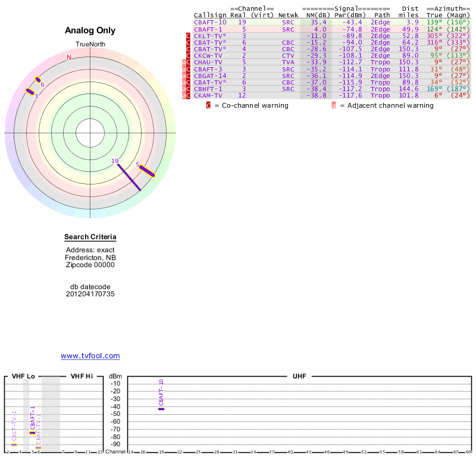Click the pink adjacent channel legend icon
The height and width of the screenshot is (457, 476).
334,105
